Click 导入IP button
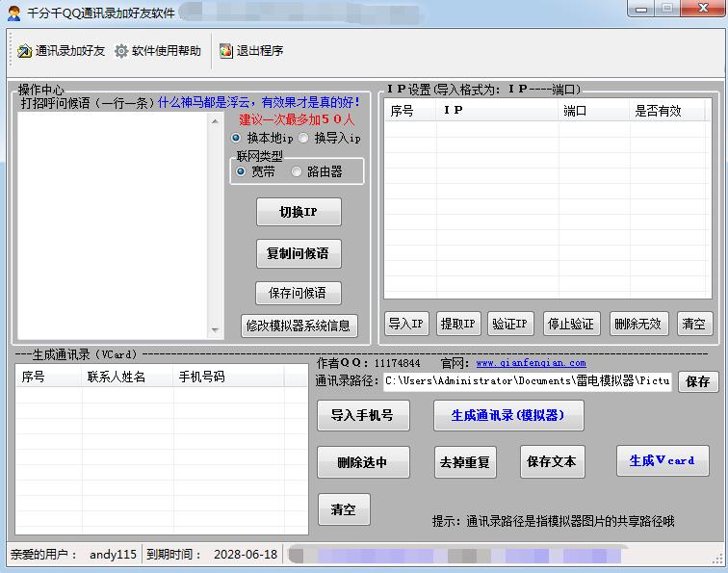The image size is (728, 573). [406, 324]
